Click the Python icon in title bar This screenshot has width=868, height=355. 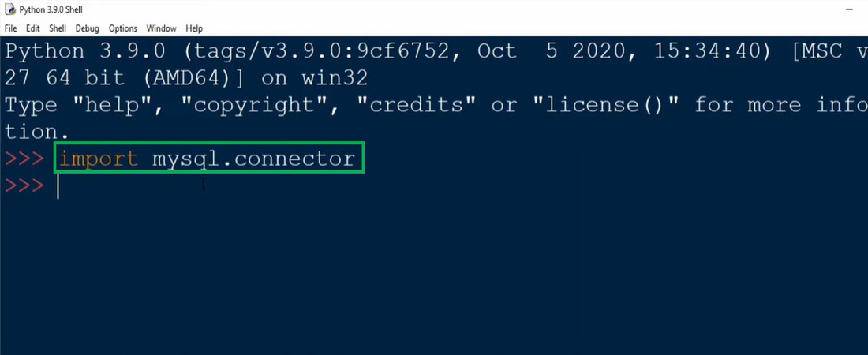pos(9,9)
